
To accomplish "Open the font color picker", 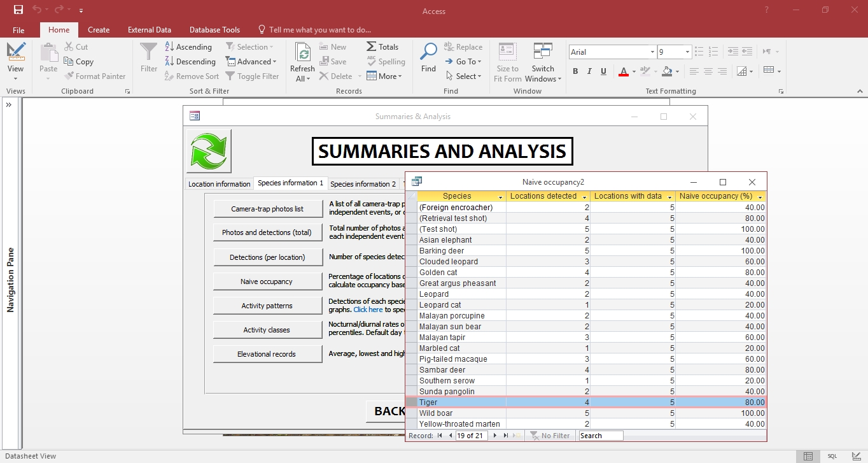I will pos(634,71).
